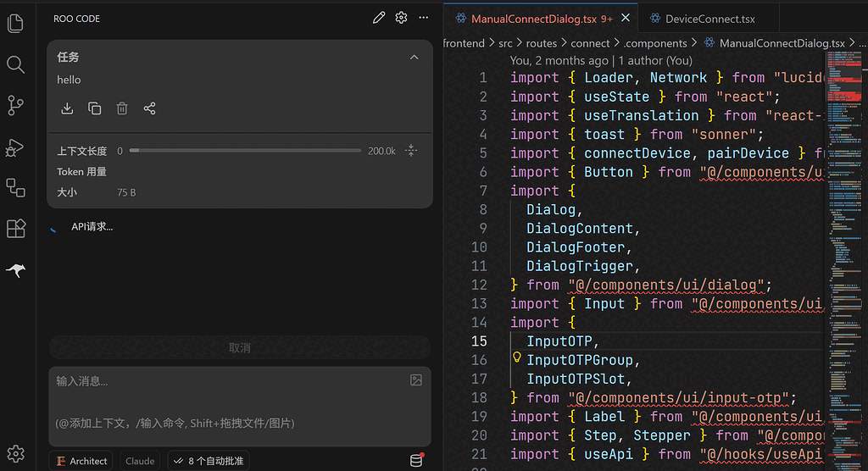Click the .components breadcrumb segment
Viewport: 868px width, 471px height.
point(655,43)
